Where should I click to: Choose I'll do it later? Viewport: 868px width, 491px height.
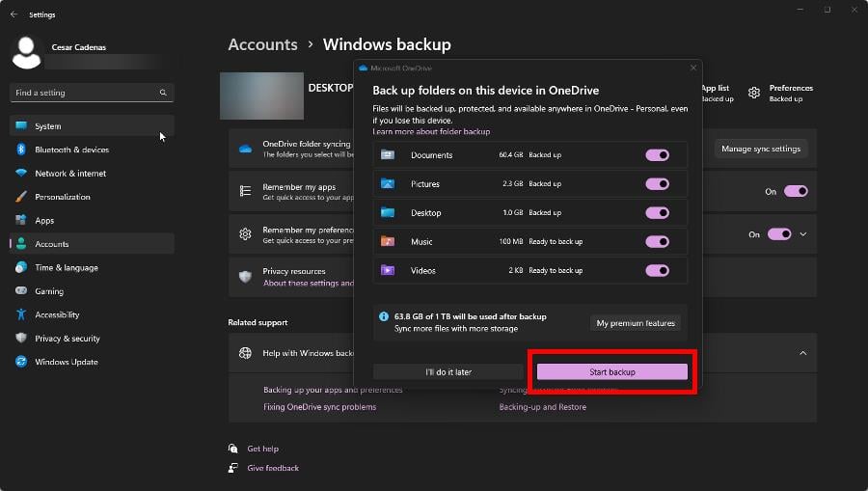coord(448,372)
